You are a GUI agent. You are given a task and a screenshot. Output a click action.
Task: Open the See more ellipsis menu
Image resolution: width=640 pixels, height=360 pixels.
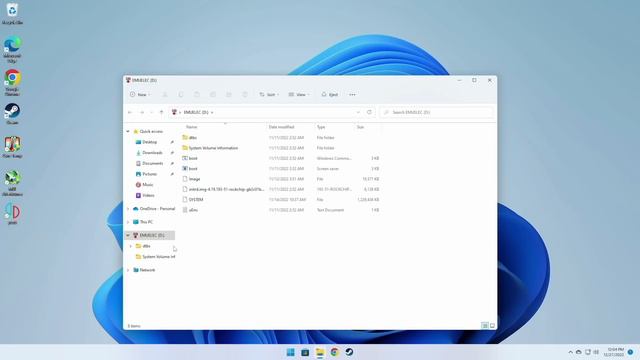click(352, 95)
